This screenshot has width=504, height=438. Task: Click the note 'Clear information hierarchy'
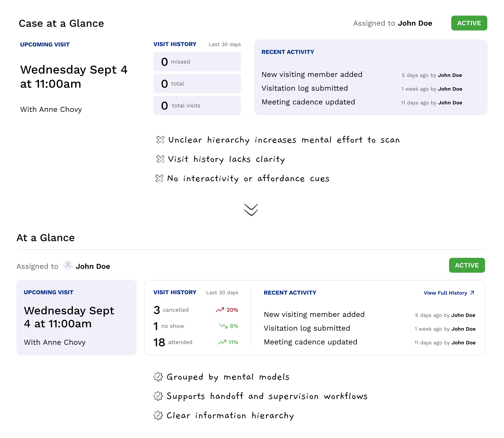(230, 416)
